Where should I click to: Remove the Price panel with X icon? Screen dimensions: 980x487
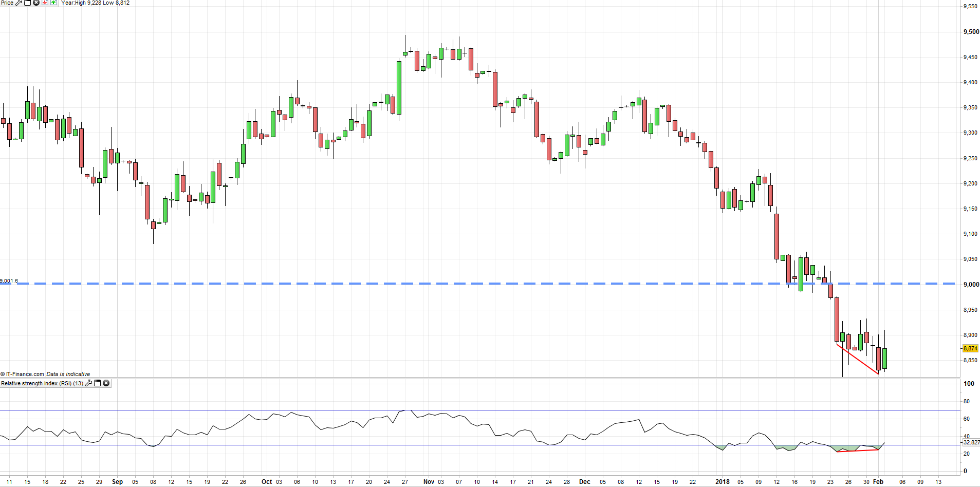(x=36, y=3)
